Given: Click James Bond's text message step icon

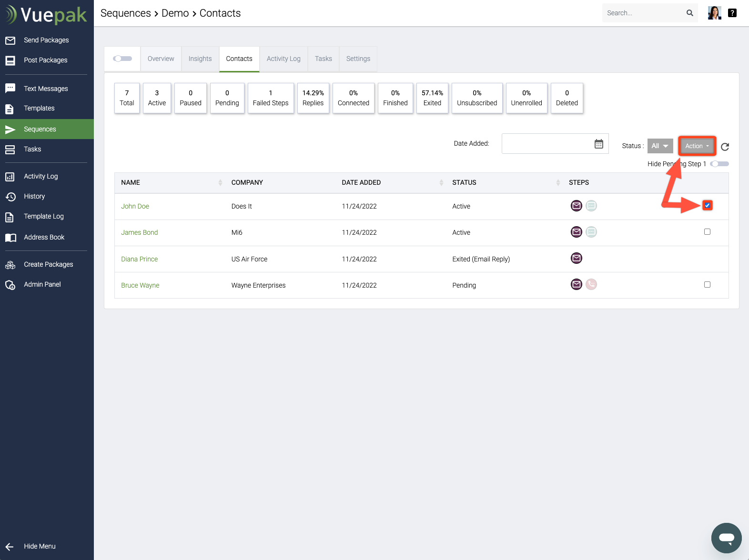Looking at the screenshot, I should click(591, 232).
